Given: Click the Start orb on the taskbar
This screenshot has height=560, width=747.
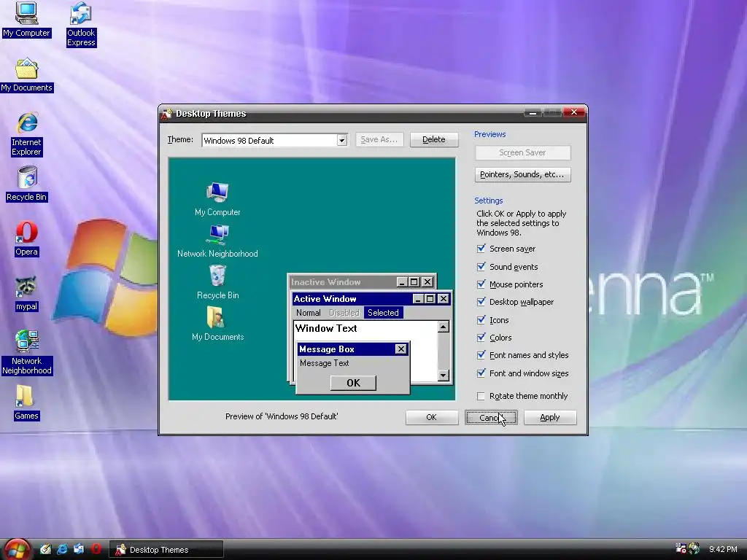Looking at the screenshot, I should point(17,549).
